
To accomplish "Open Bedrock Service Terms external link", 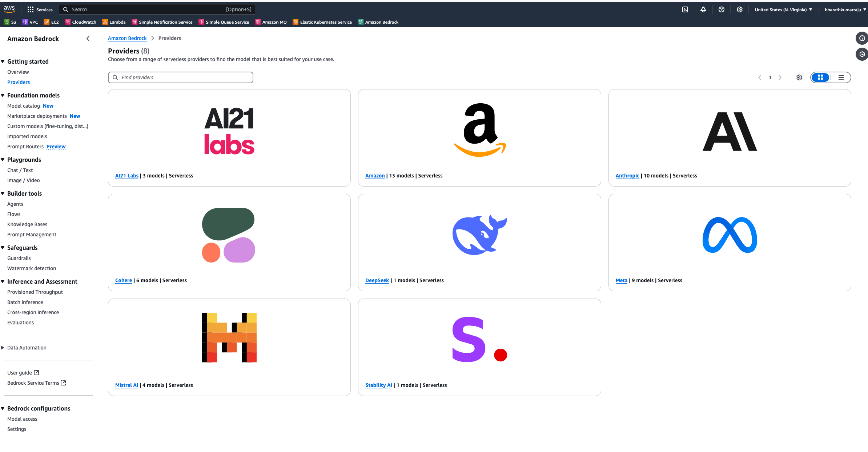I will click(37, 383).
